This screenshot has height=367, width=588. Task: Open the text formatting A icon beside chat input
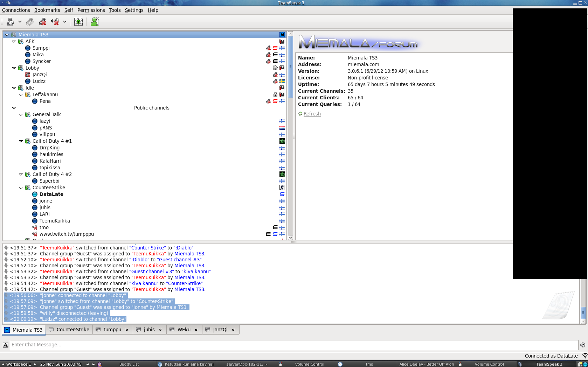[6, 345]
